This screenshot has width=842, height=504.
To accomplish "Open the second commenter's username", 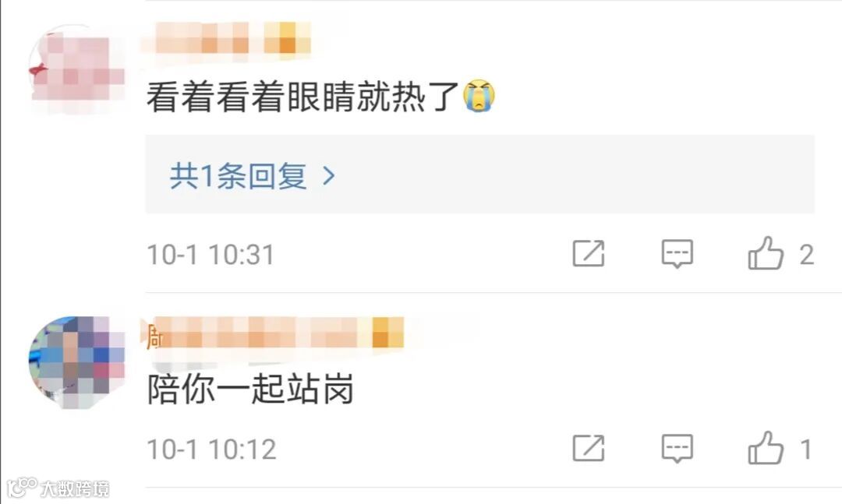I will pos(274,333).
